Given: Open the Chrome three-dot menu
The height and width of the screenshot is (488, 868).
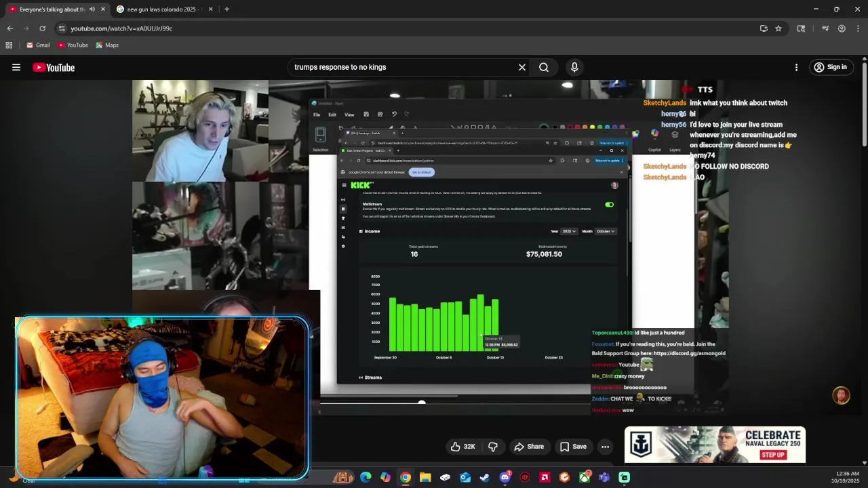Looking at the screenshot, I should (x=858, y=28).
